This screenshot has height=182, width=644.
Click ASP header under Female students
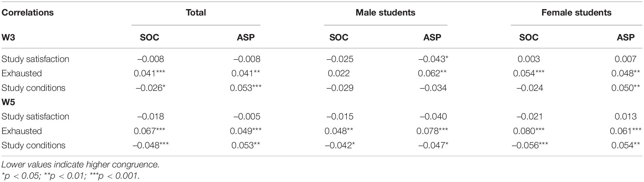626,37
